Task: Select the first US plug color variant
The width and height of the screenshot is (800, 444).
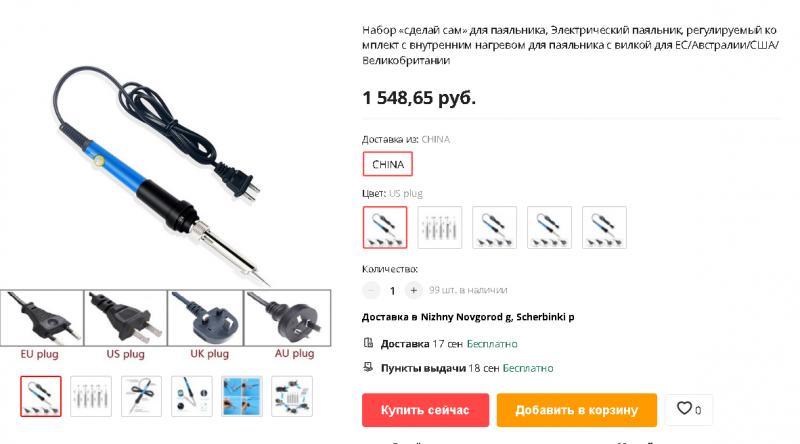Action: coord(385,228)
